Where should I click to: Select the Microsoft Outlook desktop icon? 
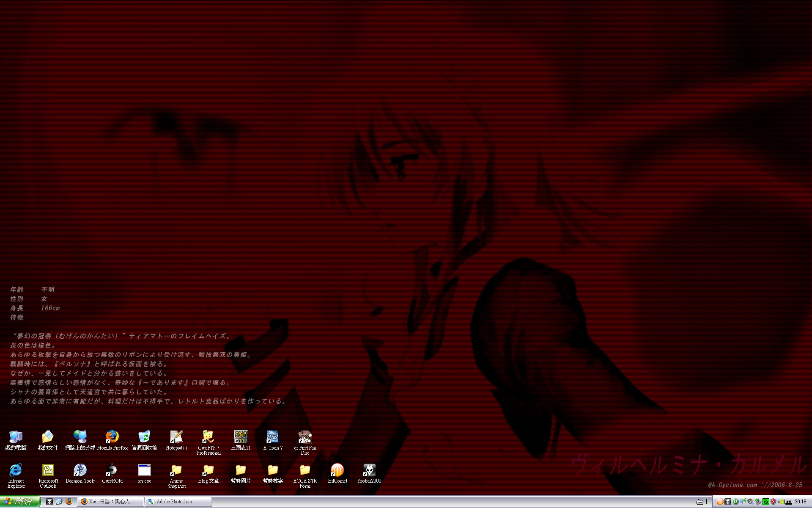[x=48, y=476]
